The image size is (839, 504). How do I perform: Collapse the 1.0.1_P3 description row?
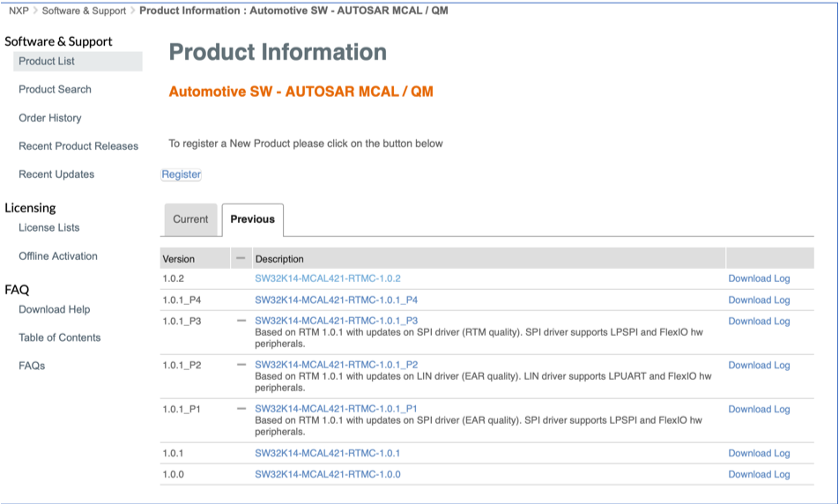point(241,321)
